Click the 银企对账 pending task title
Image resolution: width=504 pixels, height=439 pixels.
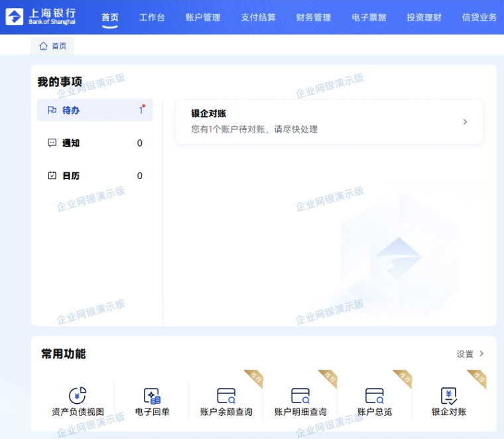209,113
